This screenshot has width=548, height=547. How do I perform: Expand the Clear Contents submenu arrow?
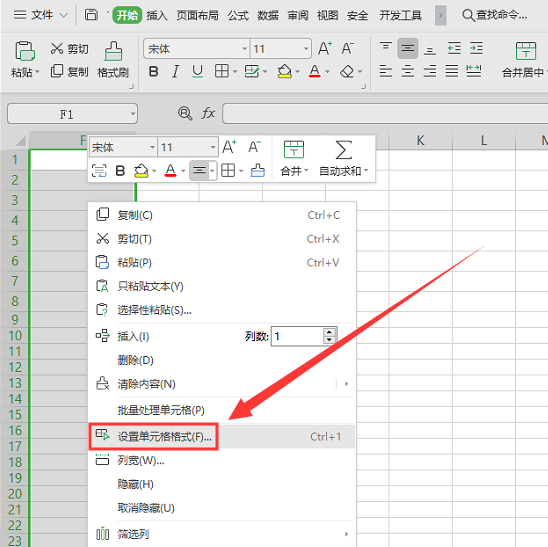click(x=346, y=384)
